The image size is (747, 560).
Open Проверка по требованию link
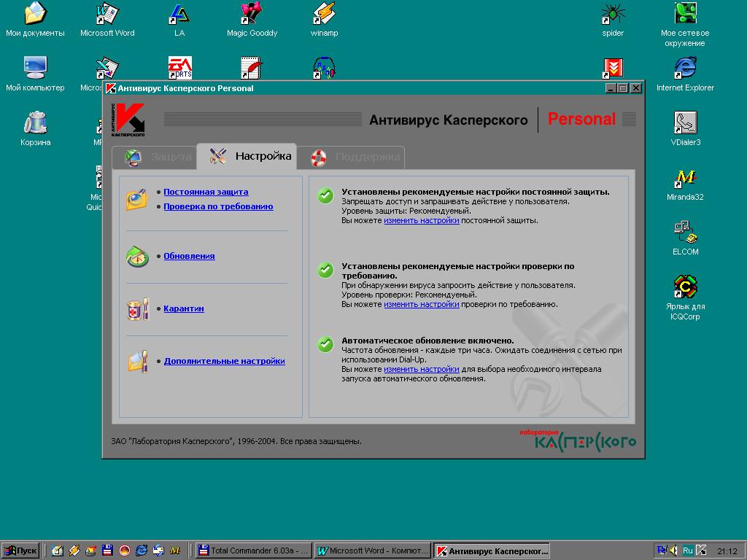click(x=218, y=206)
